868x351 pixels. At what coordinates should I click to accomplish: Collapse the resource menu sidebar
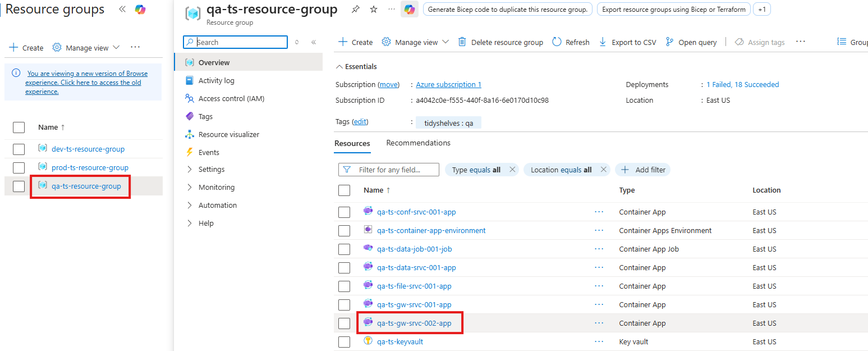(x=314, y=42)
